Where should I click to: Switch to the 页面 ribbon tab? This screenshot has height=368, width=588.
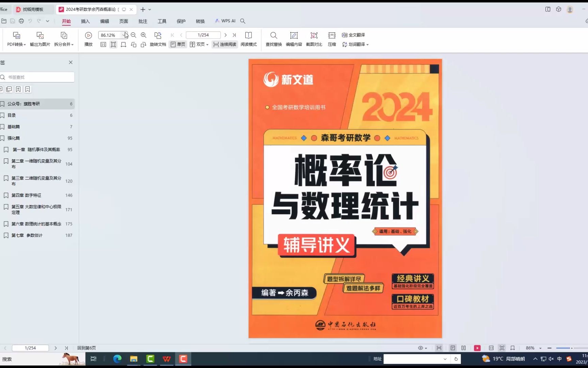pyautogui.click(x=124, y=21)
